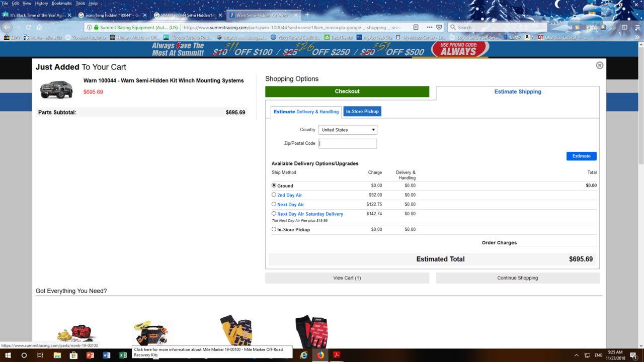
Task: Close the Just Added To Your Cart popup
Action: [x=599, y=65]
